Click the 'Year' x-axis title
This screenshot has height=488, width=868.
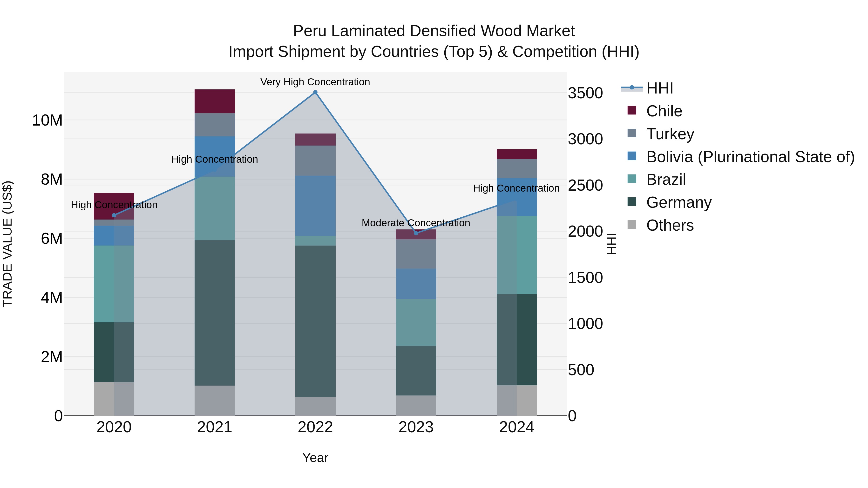tap(315, 458)
